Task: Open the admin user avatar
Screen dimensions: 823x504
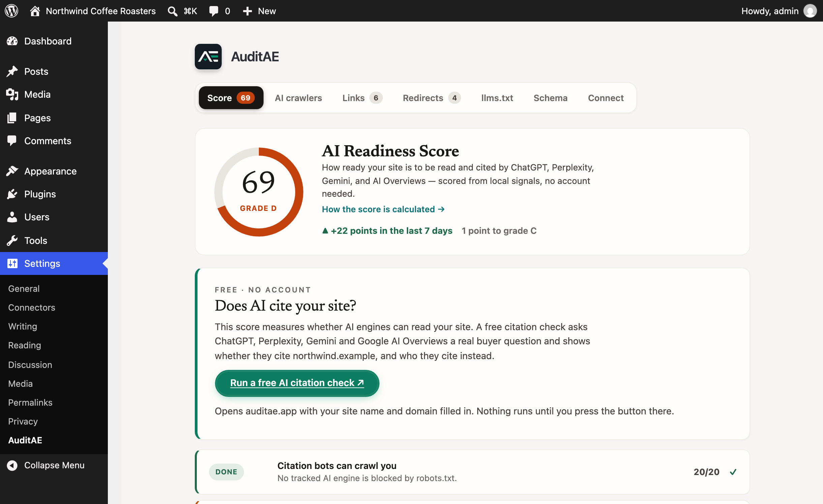Action: tap(810, 11)
